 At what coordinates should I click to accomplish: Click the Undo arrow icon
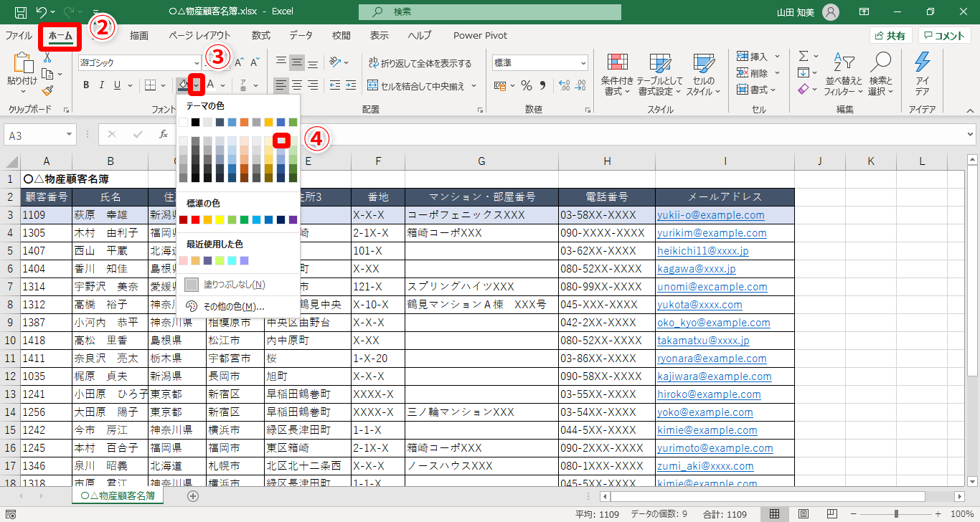click(x=41, y=12)
